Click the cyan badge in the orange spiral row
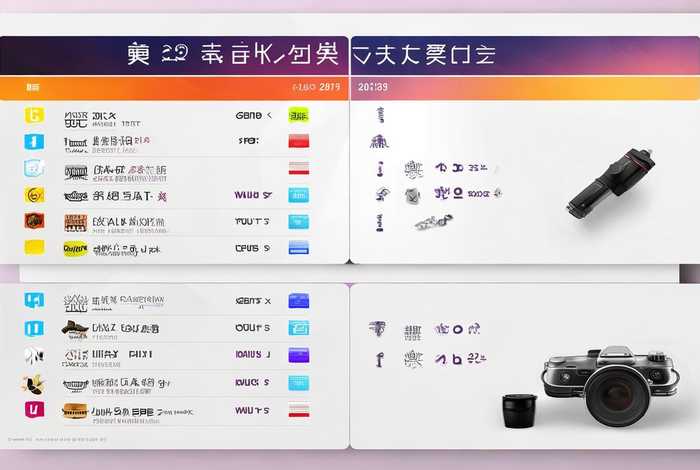Viewport: 700px width, 470px height. (298, 195)
